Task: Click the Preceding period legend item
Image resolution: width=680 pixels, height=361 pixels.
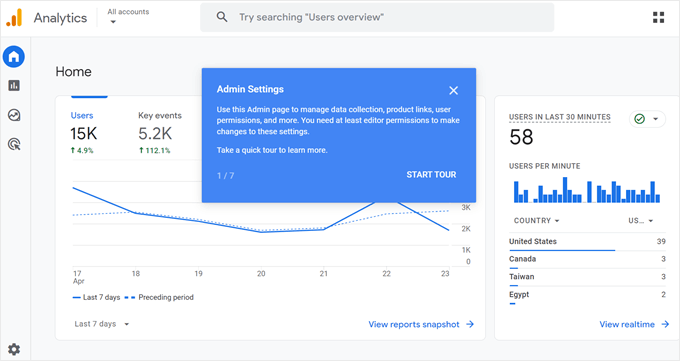Action: pyautogui.click(x=159, y=297)
